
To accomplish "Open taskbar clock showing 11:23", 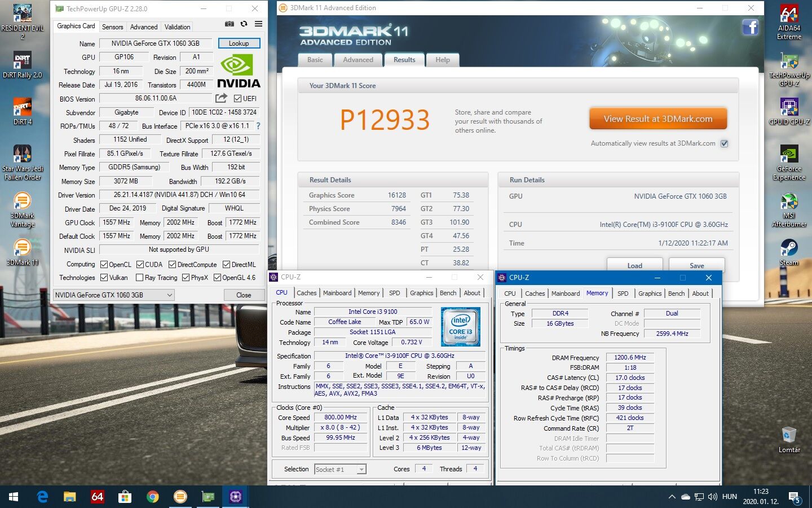I will (x=761, y=497).
